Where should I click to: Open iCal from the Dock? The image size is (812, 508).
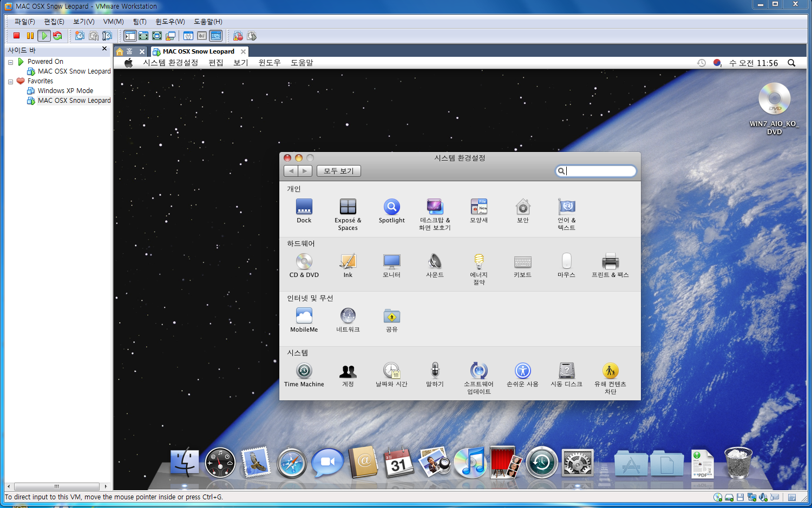(x=398, y=463)
